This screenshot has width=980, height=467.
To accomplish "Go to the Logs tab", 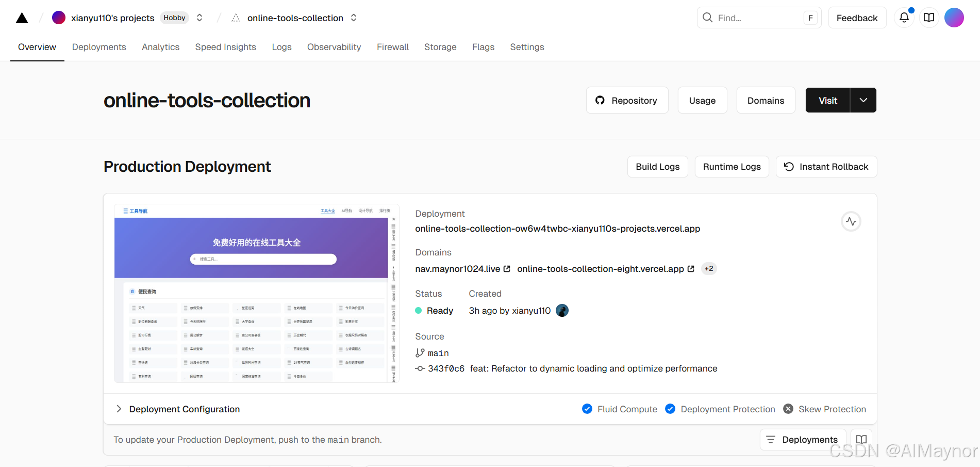I will coord(282,47).
